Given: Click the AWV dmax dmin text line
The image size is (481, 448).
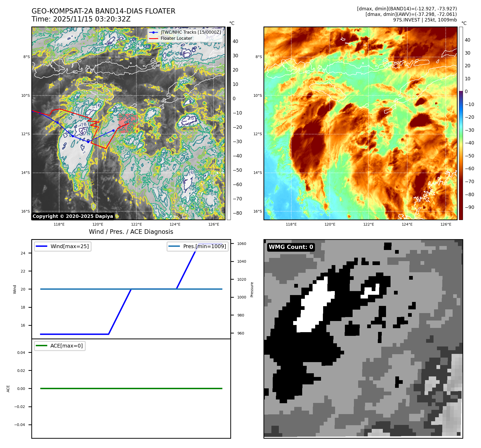Looking at the screenshot, I should click(x=411, y=14).
